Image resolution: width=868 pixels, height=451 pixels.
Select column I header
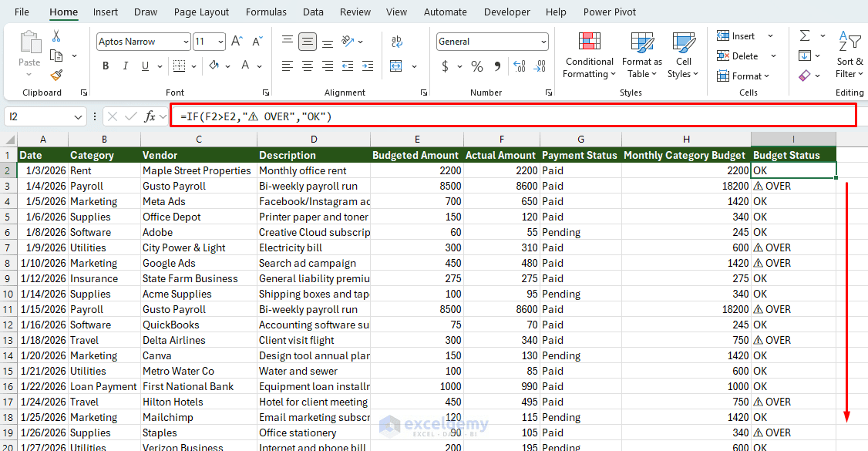coord(793,139)
